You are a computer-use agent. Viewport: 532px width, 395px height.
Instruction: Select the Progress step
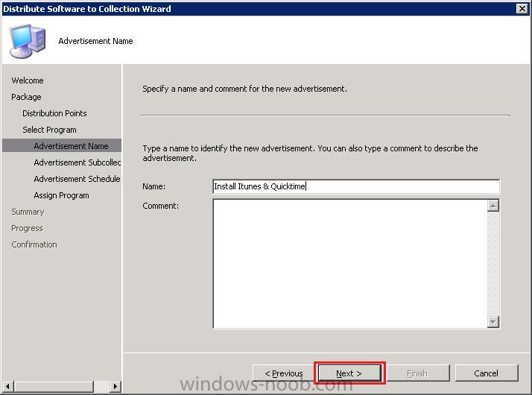[27, 228]
